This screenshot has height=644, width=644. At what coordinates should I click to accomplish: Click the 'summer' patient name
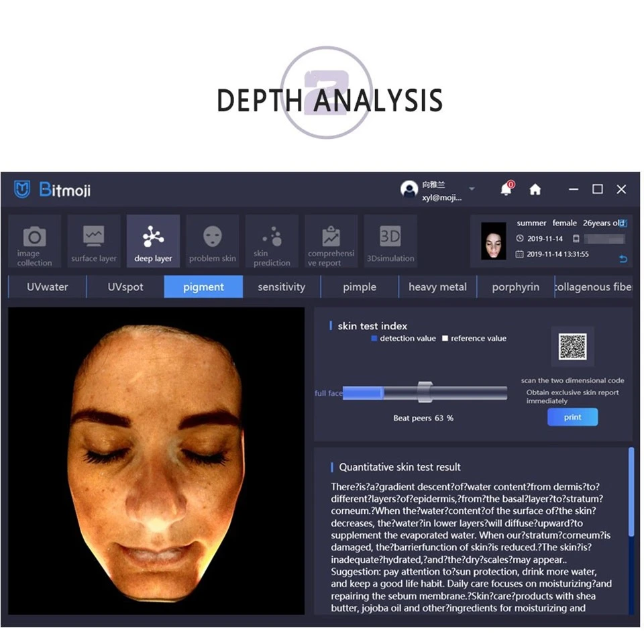[x=531, y=223]
